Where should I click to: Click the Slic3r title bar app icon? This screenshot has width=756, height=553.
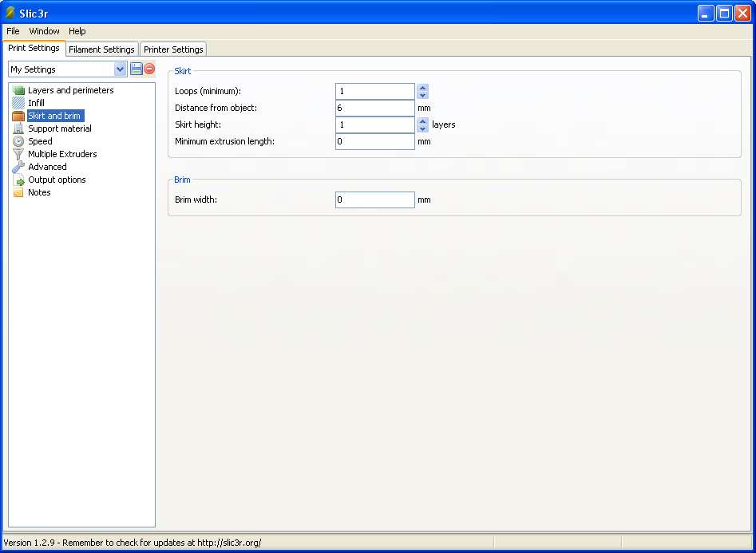coord(10,13)
